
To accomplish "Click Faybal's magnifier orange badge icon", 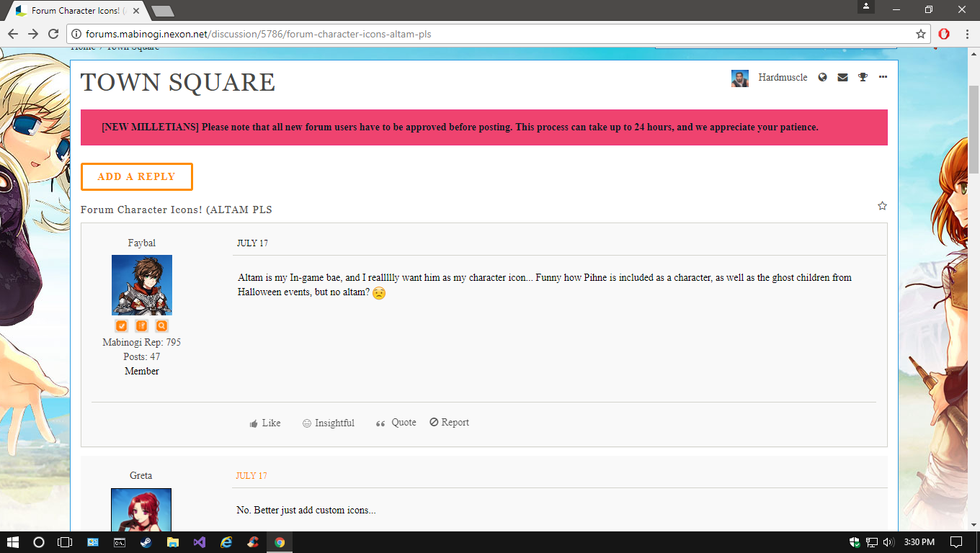I will pyautogui.click(x=161, y=326).
